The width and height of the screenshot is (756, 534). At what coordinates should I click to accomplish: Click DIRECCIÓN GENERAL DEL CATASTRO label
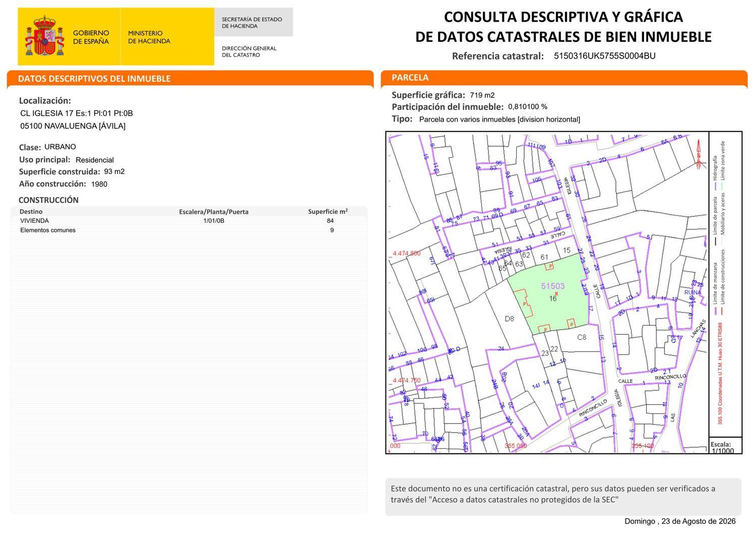tap(249, 51)
